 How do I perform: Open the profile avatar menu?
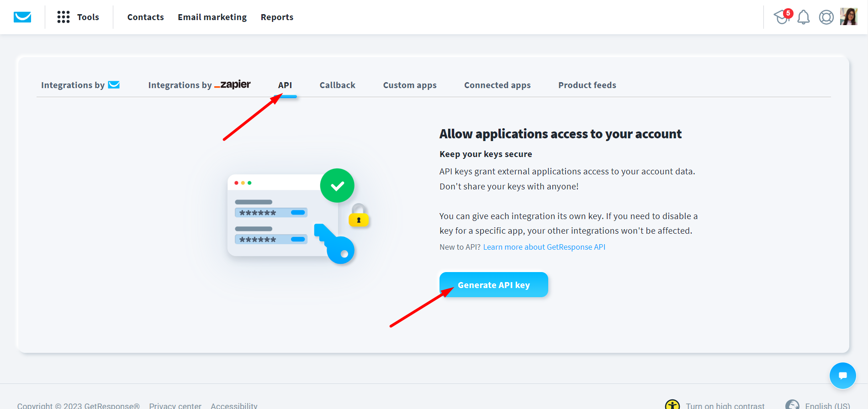tap(848, 17)
